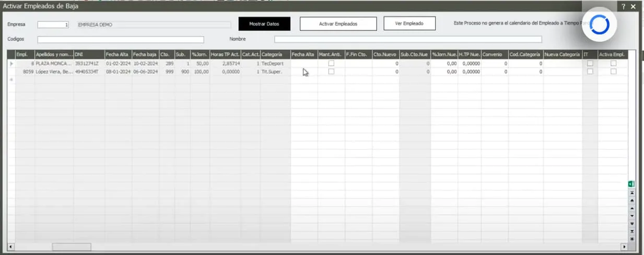Click the Categoría column header
Screen dimensions: 644x255
tap(275, 54)
